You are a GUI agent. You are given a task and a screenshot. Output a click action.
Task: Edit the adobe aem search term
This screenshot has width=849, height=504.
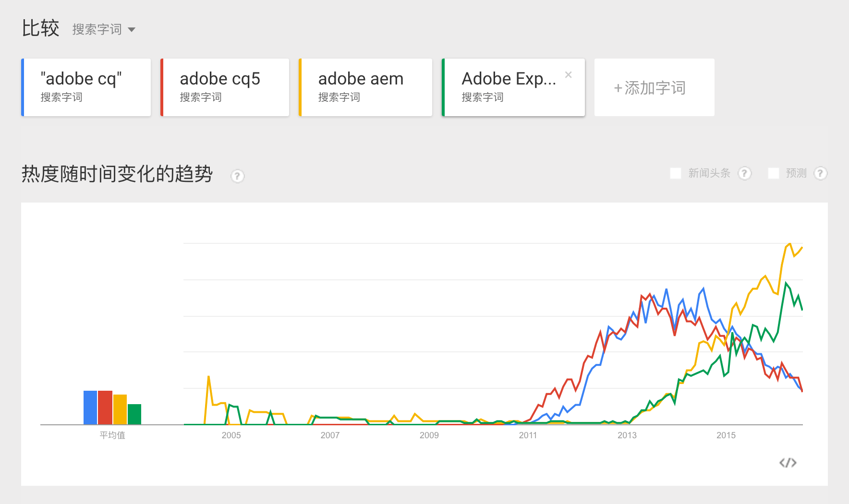[x=365, y=87]
